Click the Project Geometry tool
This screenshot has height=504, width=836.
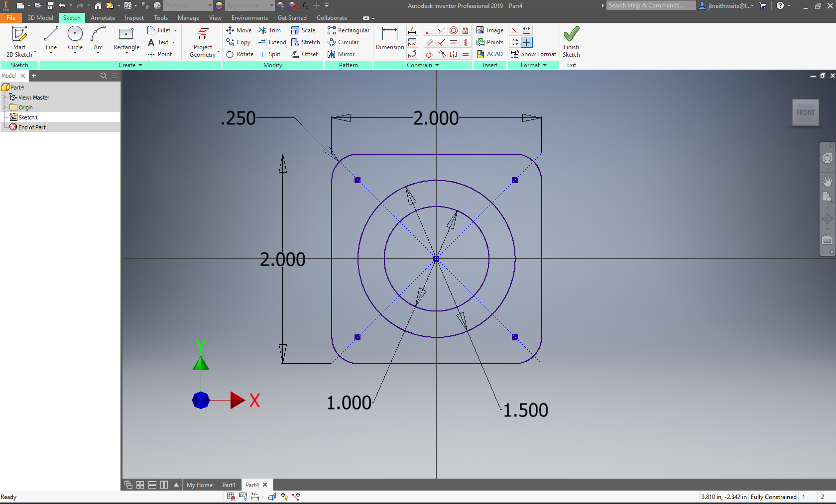[x=203, y=42]
